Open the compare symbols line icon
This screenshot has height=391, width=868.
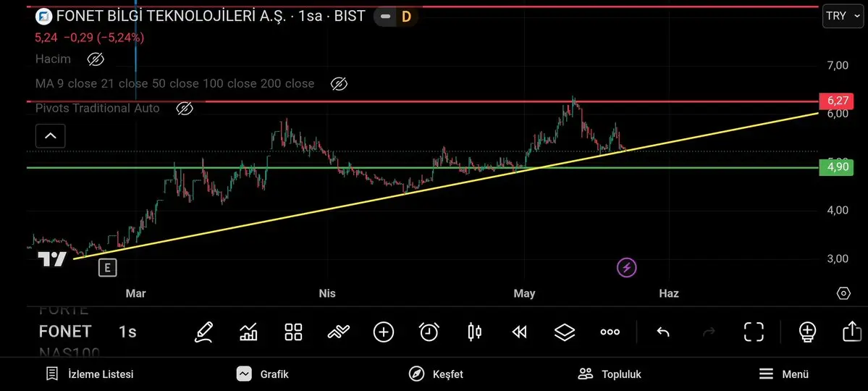338,332
